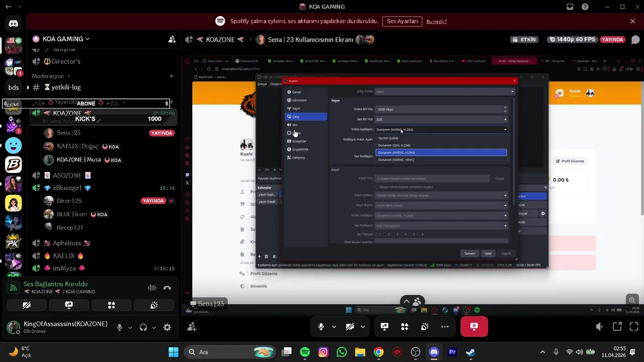Click the noise suppression waveform icon
Image resolution: width=644 pixels, height=362 pixels.
152,288
